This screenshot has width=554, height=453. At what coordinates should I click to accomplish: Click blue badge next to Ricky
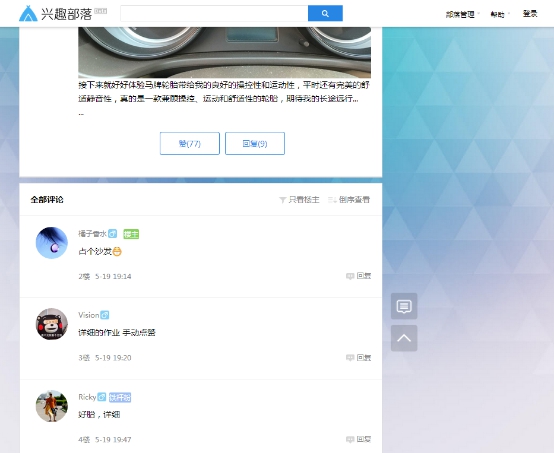pos(120,398)
